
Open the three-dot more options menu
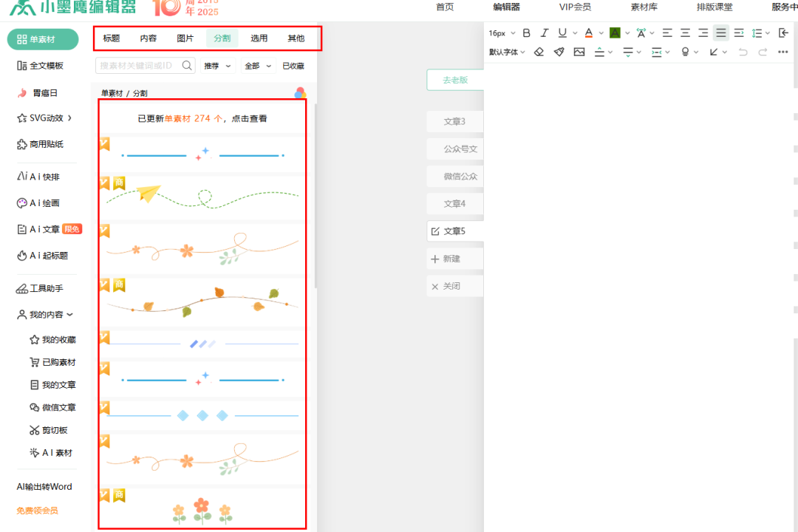point(783,52)
